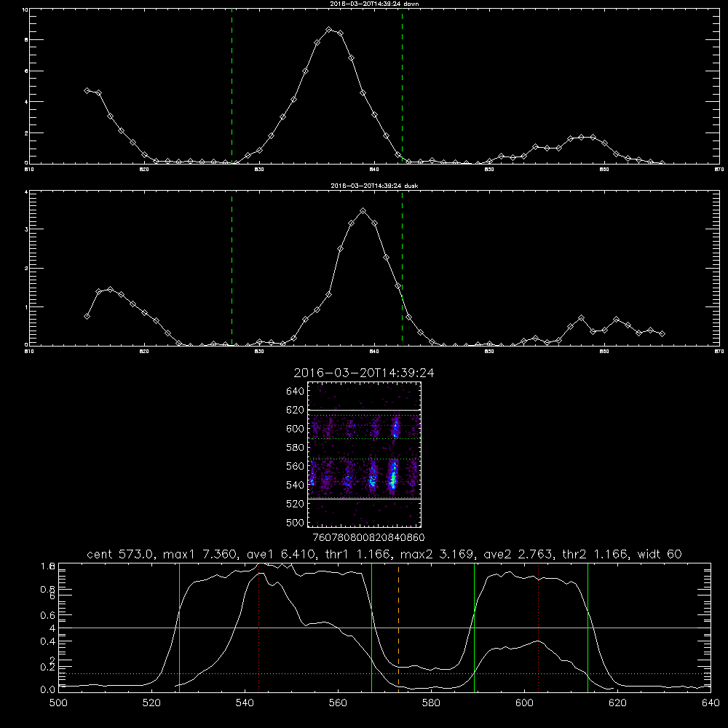Click the horizontal dotted threshold line in bottom plot

[x=384, y=673]
